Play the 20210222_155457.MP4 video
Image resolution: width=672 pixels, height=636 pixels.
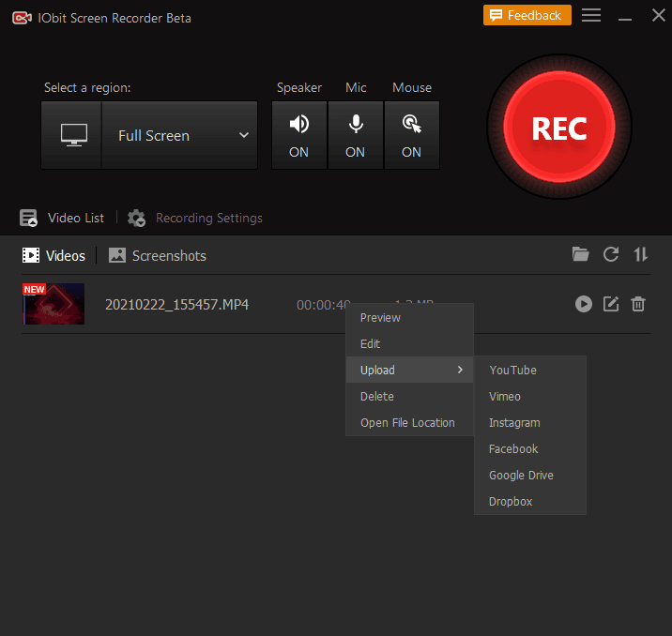tap(583, 304)
